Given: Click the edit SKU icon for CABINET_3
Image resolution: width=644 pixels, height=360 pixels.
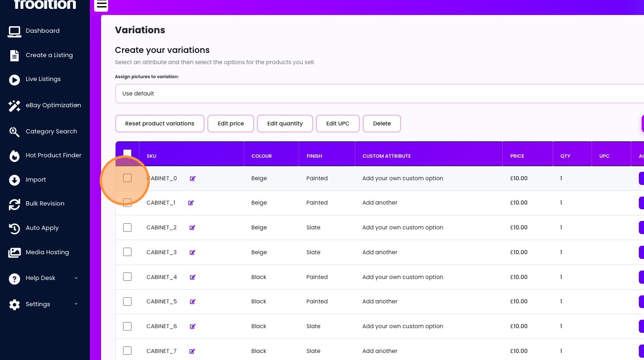Looking at the screenshot, I should pyautogui.click(x=192, y=252).
